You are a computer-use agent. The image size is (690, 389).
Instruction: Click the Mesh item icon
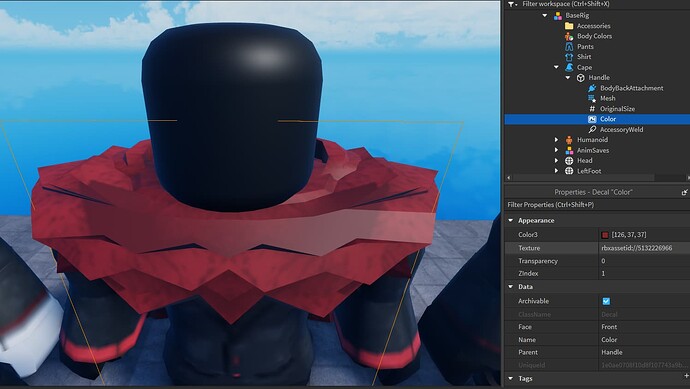pos(592,98)
